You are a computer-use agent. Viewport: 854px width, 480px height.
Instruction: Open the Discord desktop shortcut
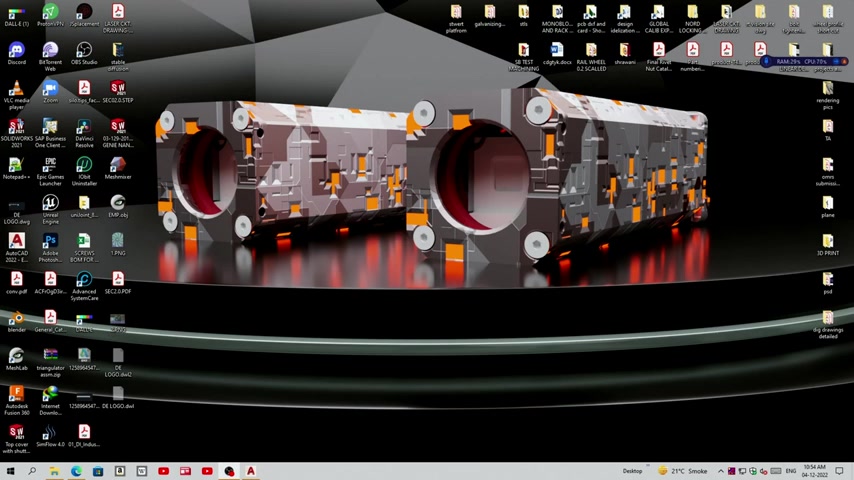click(x=16, y=51)
